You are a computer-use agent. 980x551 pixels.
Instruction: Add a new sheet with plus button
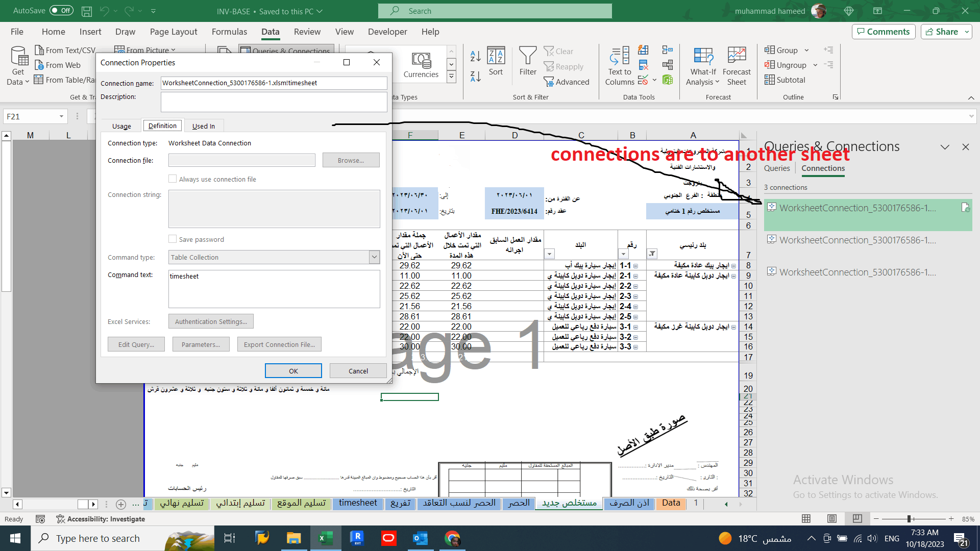(x=121, y=504)
